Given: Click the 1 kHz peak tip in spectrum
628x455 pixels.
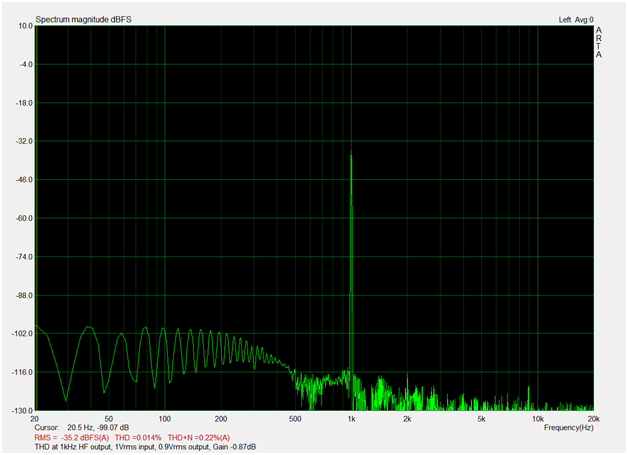Looking at the screenshot, I should pos(351,153).
